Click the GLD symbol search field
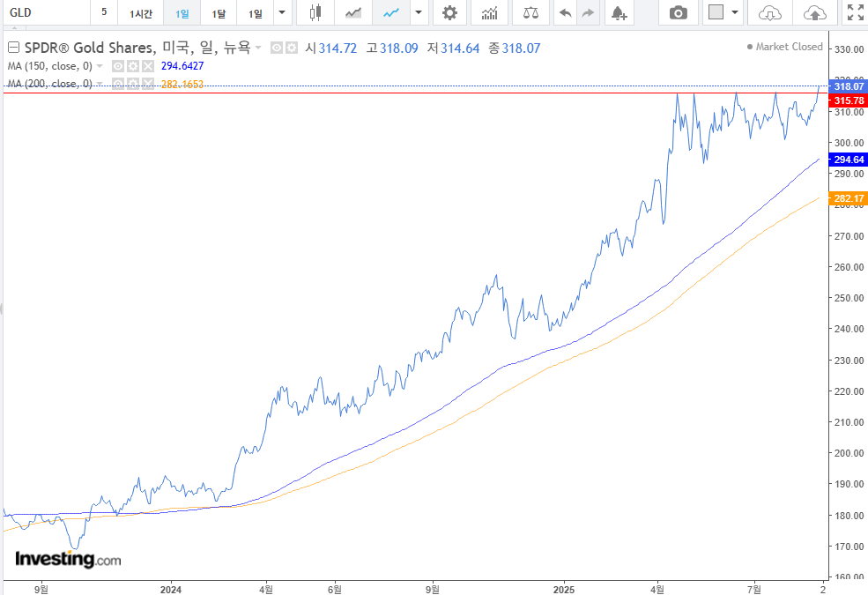This screenshot has width=868, height=595. pos(47,12)
